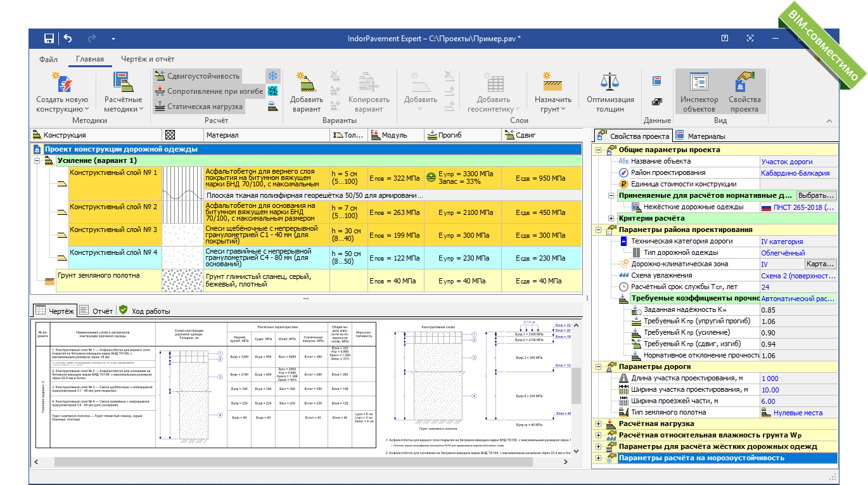Click the IV категория value field
This screenshot has height=485, width=868.
(798, 241)
